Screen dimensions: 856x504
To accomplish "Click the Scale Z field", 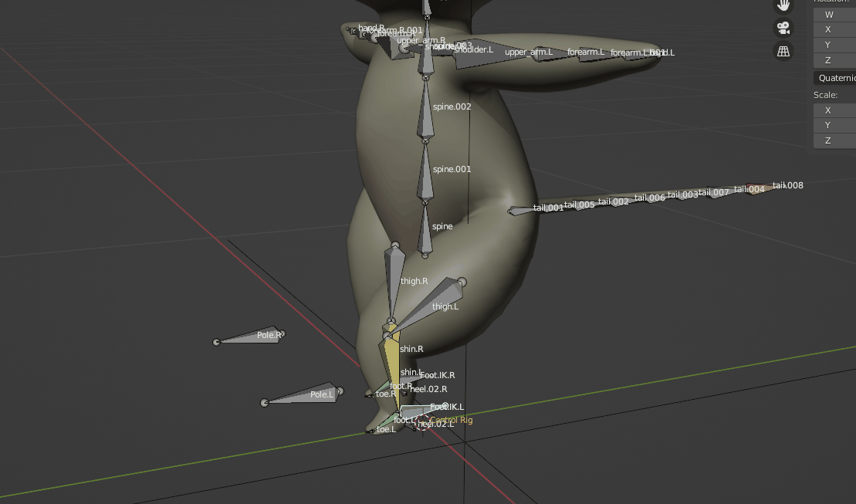I will 834,140.
